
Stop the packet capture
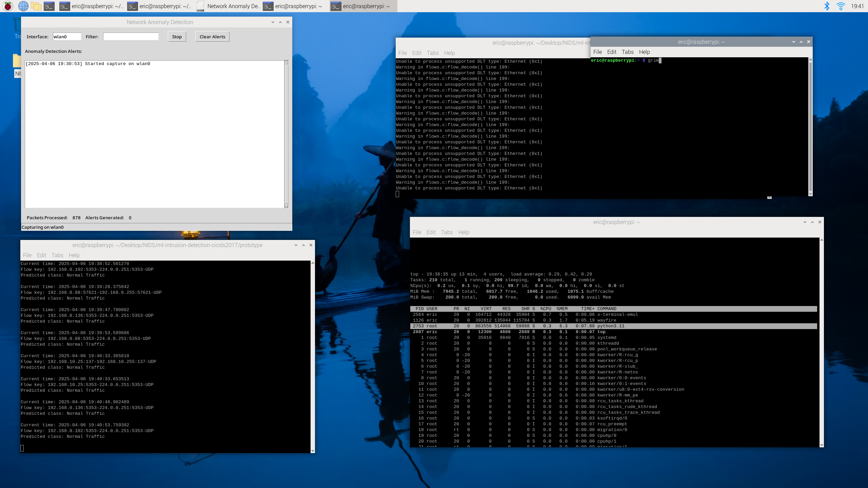pyautogui.click(x=177, y=37)
